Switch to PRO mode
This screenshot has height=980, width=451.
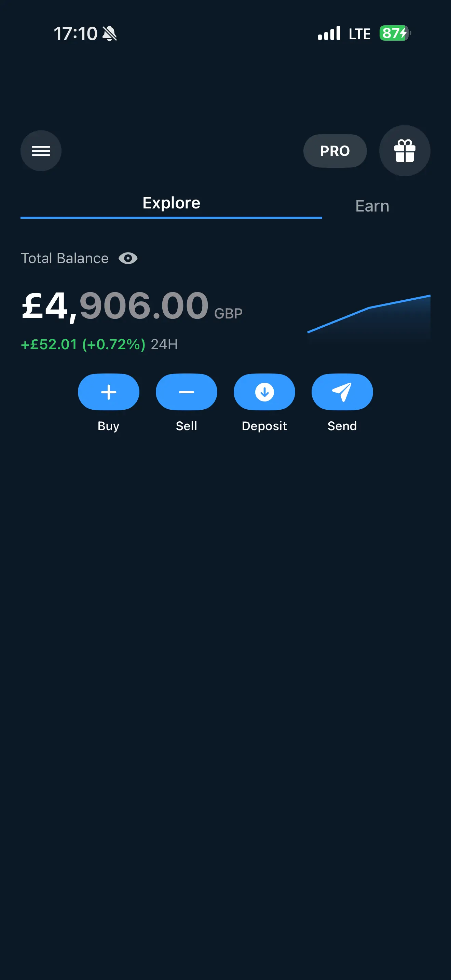334,151
